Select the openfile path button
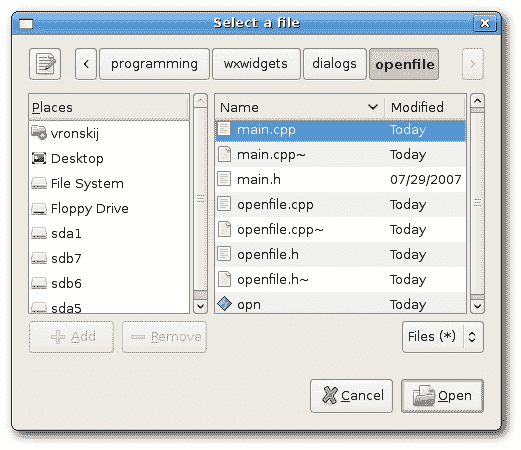 coord(404,64)
